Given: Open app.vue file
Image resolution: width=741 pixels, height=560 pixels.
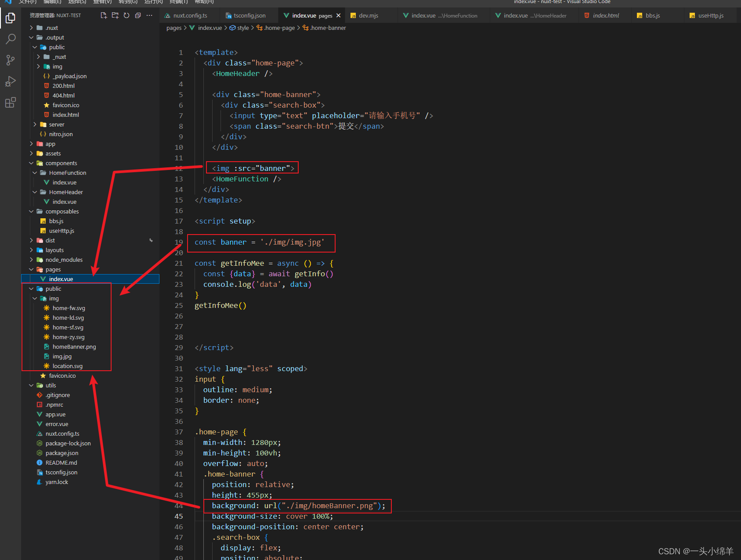Looking at the screenshot, I should point(55,414).
